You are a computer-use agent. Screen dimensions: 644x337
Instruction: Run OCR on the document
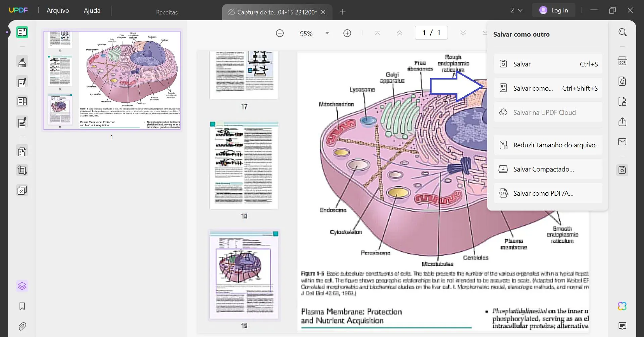(623, 61)
